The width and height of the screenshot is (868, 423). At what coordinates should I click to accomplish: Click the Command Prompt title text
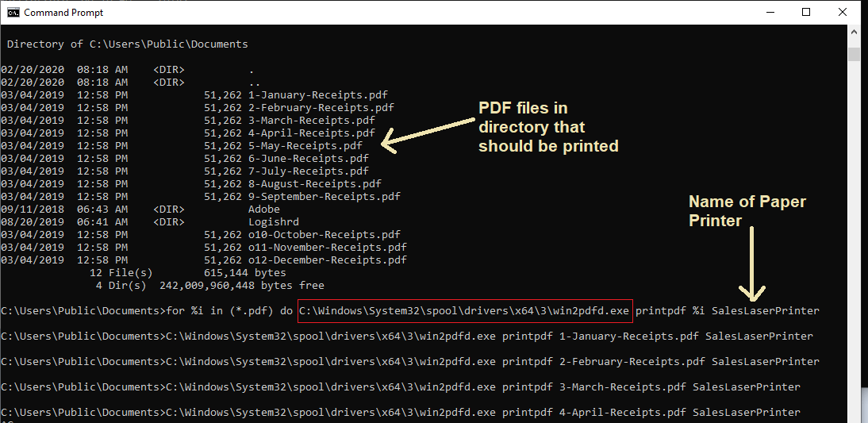(63, 13)
